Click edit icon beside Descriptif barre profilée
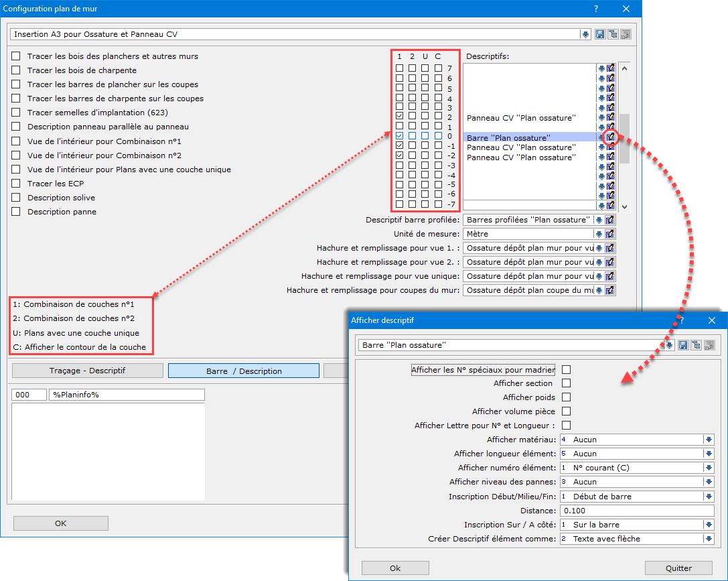Image resolution: width=728 pixels, height=581 pixels. (x=610, y=220)
